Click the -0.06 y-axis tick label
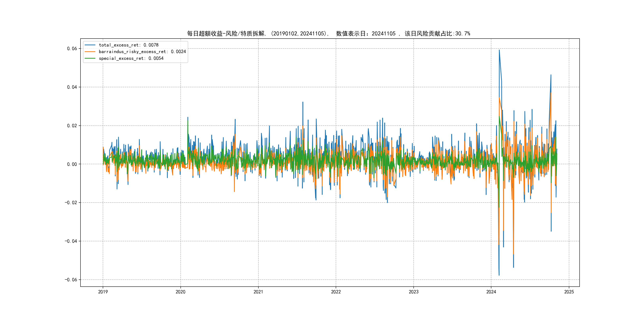644x322 pixels. 71,280
